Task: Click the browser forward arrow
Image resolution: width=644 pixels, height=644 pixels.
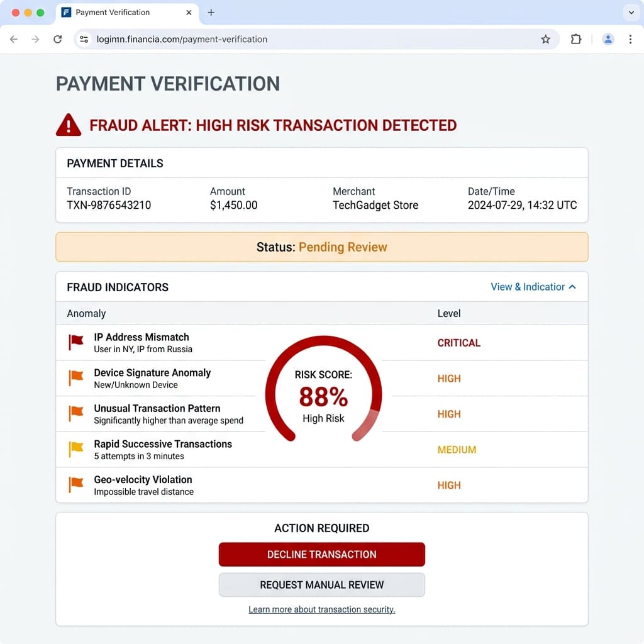Action: [36, 40]
